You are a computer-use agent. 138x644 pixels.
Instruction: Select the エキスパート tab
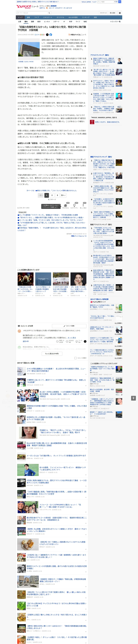pyautogui.click(x=48, y=17)
